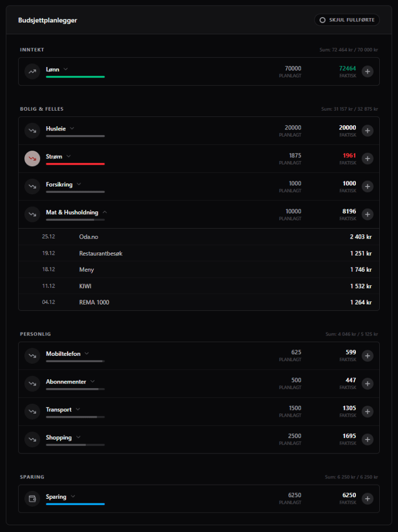Image resolution: width=398 pixels, height=532 pixels.
Task: Add a transaction to Lønn
Action: [x=367, y=71]
